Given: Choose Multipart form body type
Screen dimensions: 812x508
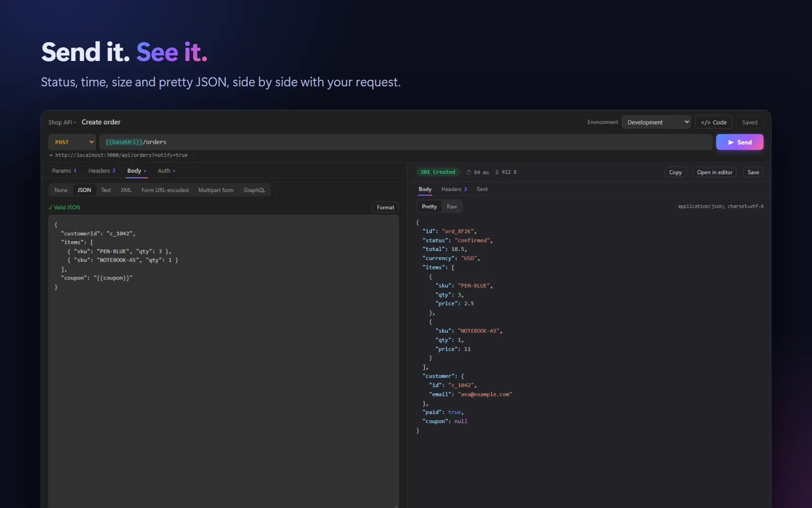Looking at the screenshot, I should click(216, 190).
